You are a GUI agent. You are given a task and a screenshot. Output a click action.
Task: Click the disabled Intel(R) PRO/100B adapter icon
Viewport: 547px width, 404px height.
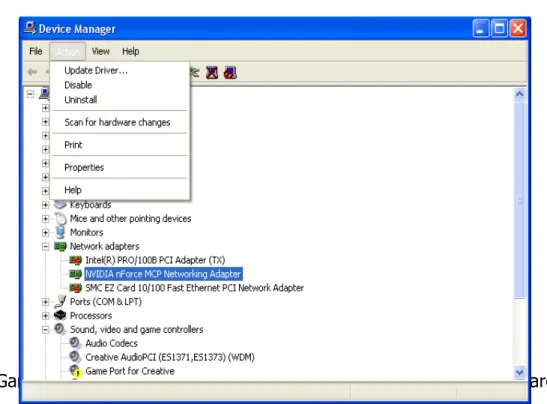pyautogui.click(x=75, y=260)
